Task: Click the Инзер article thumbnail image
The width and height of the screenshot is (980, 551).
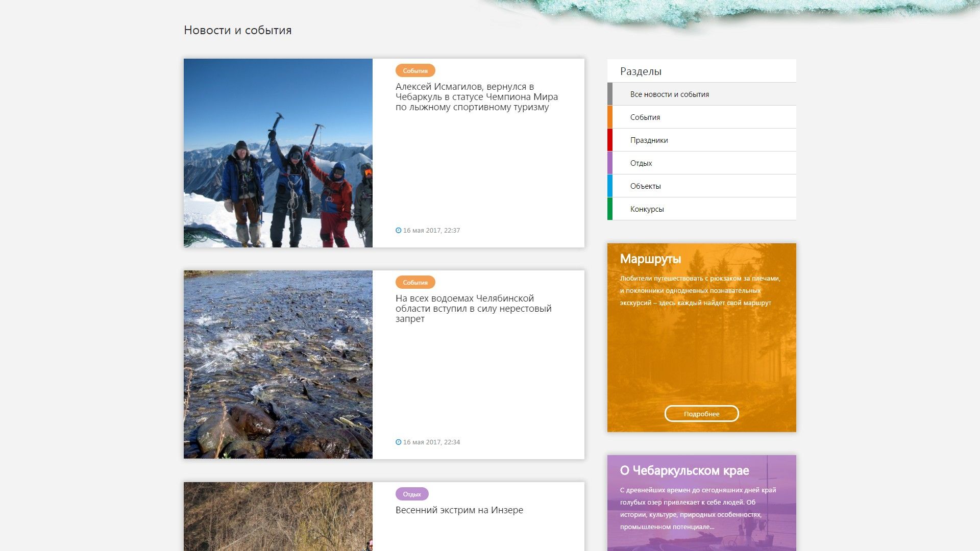Action: [x=278, y=516]
